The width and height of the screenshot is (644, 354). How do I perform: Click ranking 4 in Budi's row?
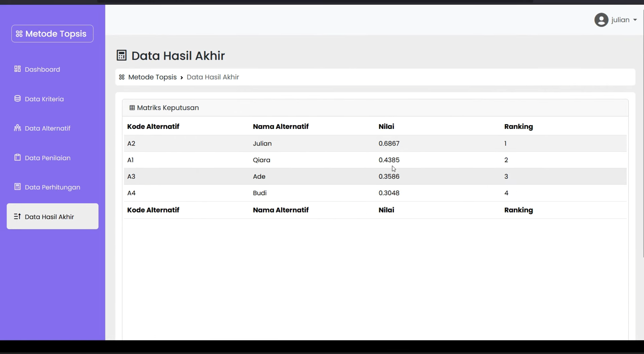(x=506, y=193)
